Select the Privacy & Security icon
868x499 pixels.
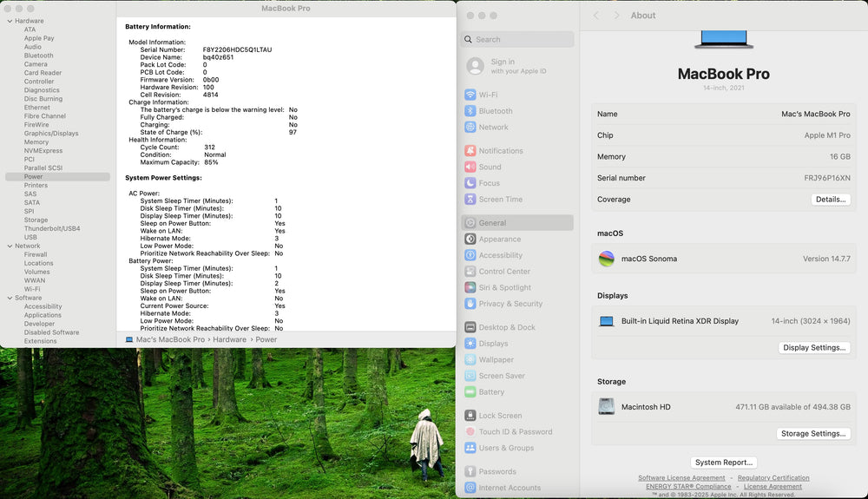[x=470, y=304]
